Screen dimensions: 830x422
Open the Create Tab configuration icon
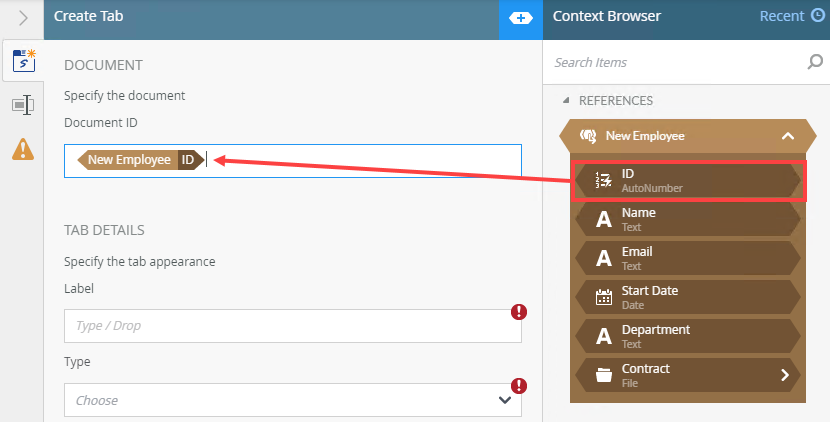tap(22, 62)
